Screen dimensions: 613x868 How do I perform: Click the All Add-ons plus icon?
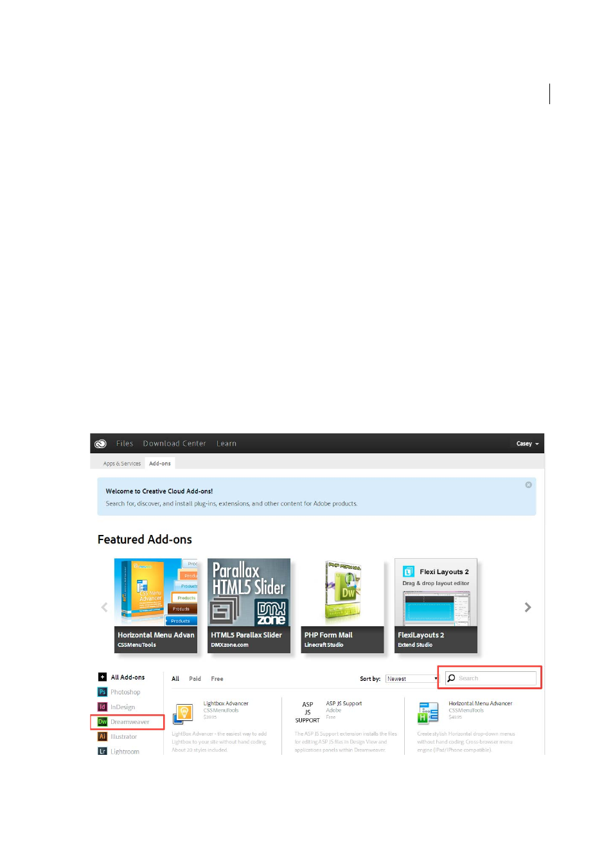(102, 677)
